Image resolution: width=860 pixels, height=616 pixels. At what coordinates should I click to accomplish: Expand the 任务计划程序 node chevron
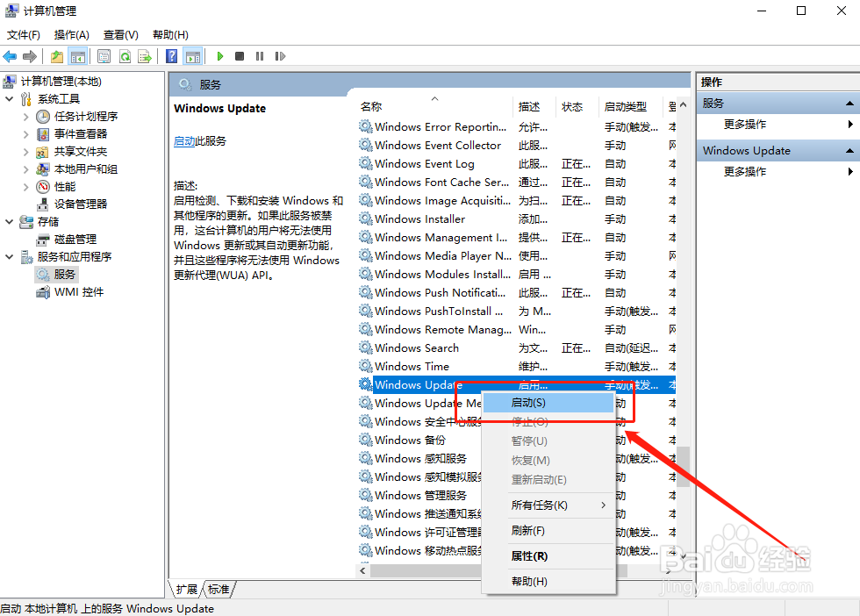point(25,117)
